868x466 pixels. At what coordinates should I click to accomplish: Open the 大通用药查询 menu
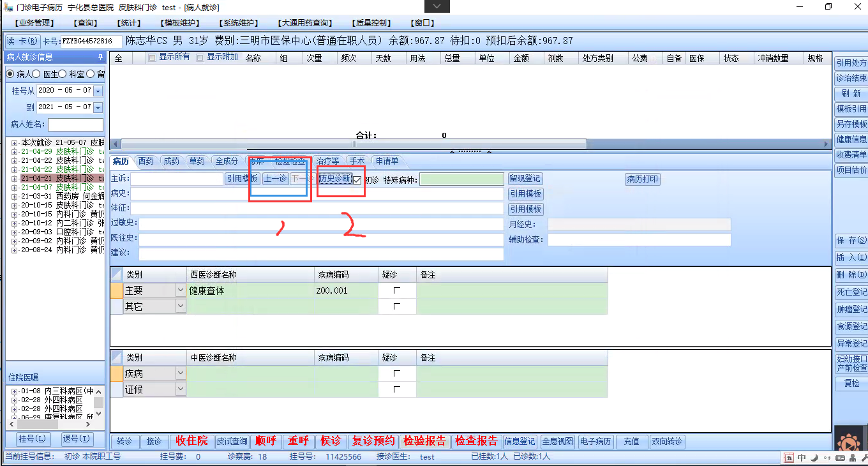pos(305,23)
